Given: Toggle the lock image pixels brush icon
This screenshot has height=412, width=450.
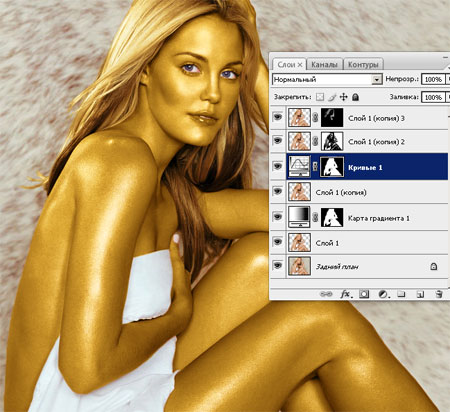Looking at the screenshot, I should [332, 97].
